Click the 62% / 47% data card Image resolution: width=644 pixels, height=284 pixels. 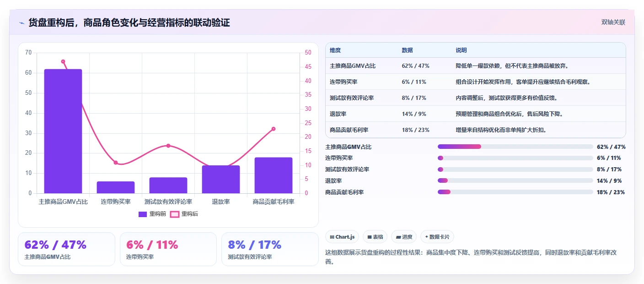(66, 249)
